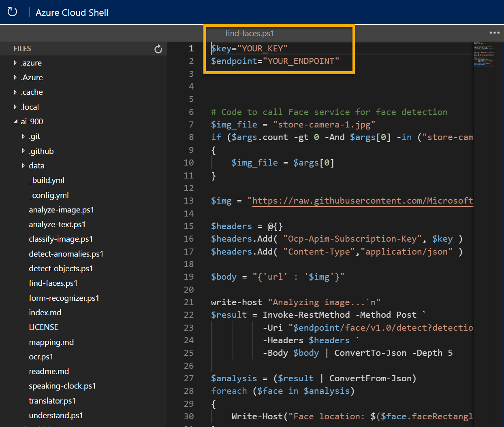Open translator.ps1 file

[x=52, y=401]
